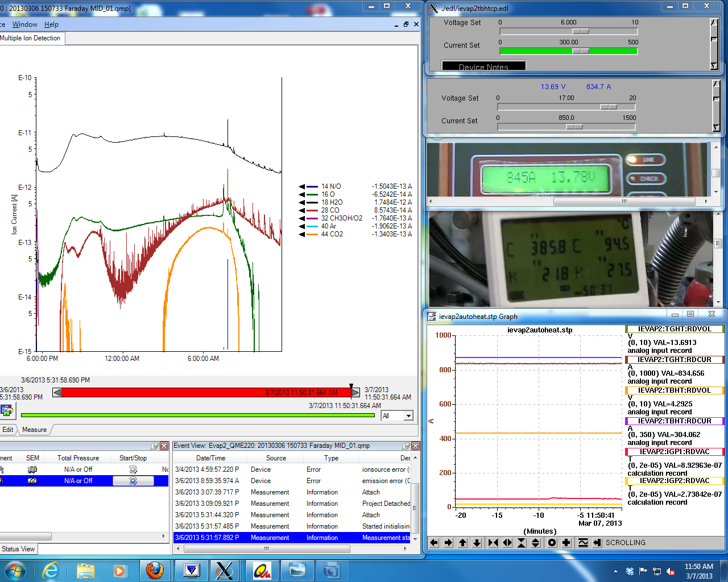Open Windows Explorer folder in taskbar

coord(85,570)
